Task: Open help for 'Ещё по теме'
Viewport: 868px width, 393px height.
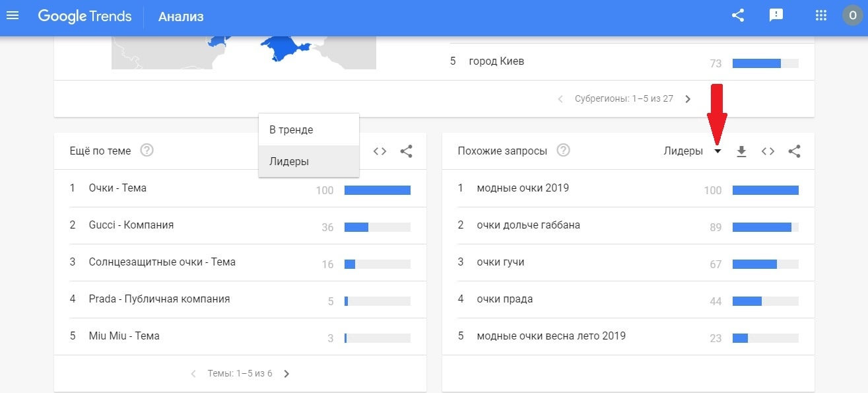Action: tap(147, 151)
